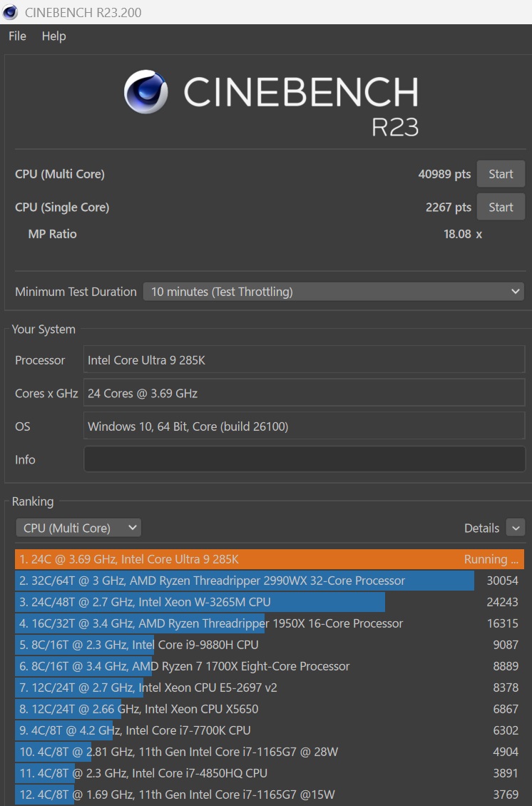Viewport: 532px width, 806px height.
Task: Click the empty Info input field
Action: [x=305, y=459]
